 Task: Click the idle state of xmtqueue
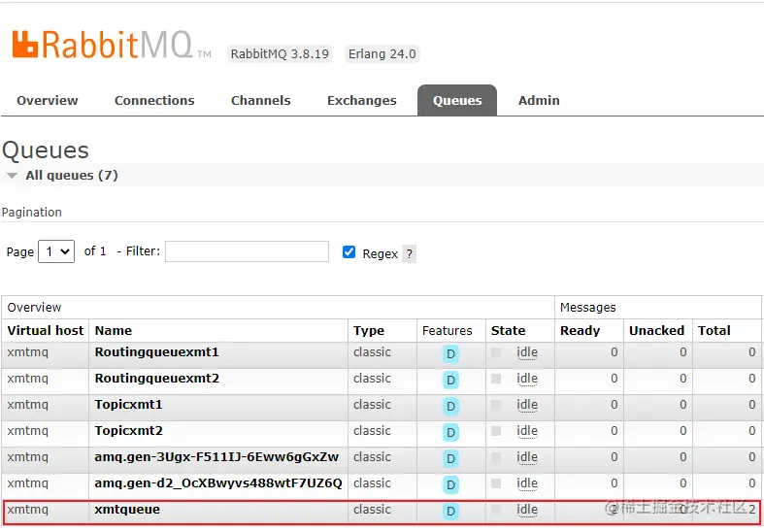tap(527, 510)
